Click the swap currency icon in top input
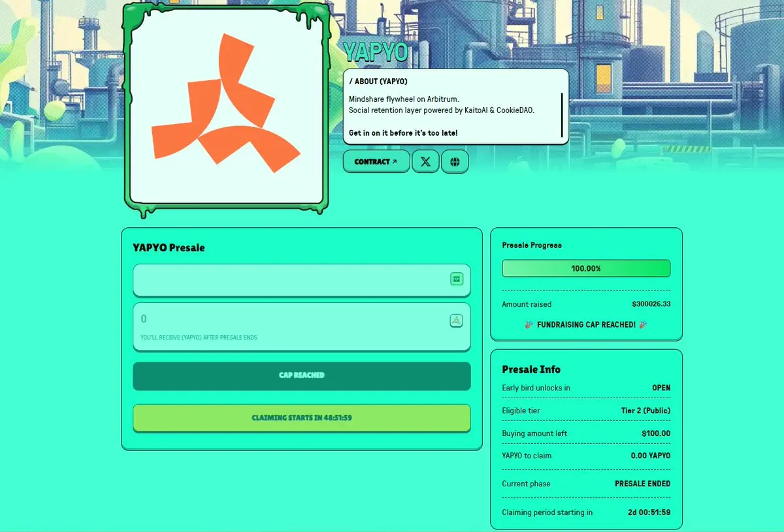 [457, 279]
